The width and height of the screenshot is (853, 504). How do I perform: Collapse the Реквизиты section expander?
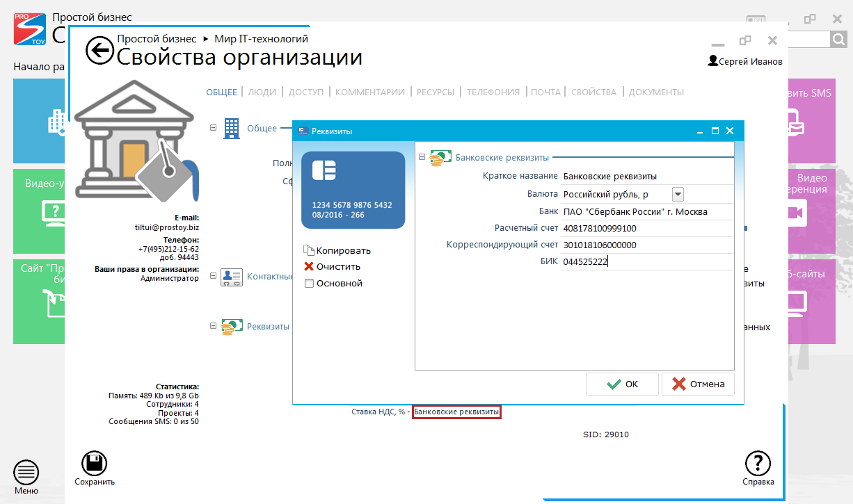pos(213,325)
